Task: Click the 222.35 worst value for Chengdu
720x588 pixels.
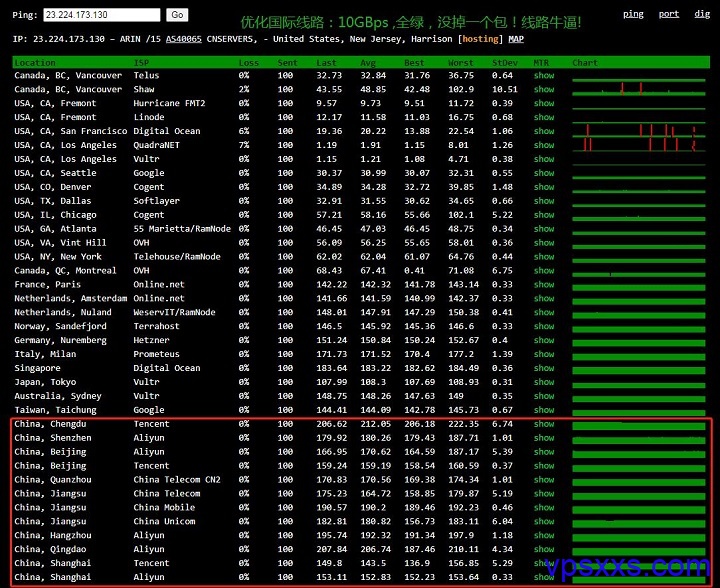Action: click(463, 424)
